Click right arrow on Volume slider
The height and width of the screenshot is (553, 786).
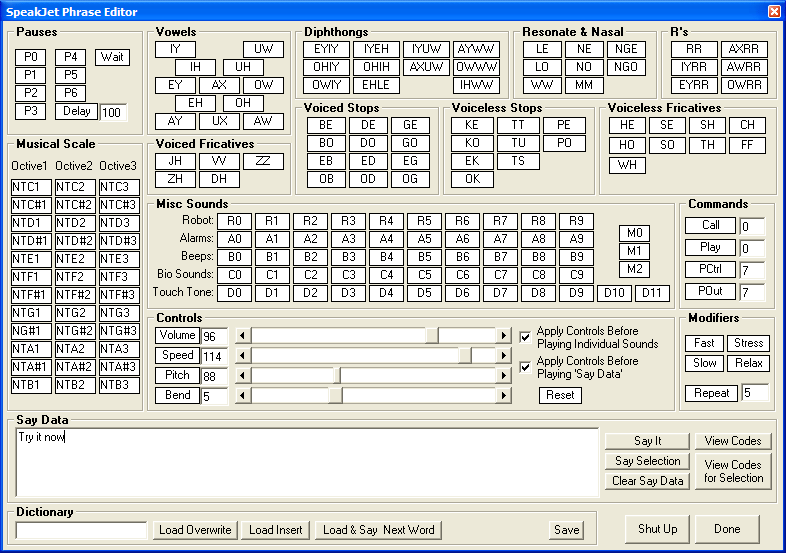pyautogui.click(x=503, y=336)
